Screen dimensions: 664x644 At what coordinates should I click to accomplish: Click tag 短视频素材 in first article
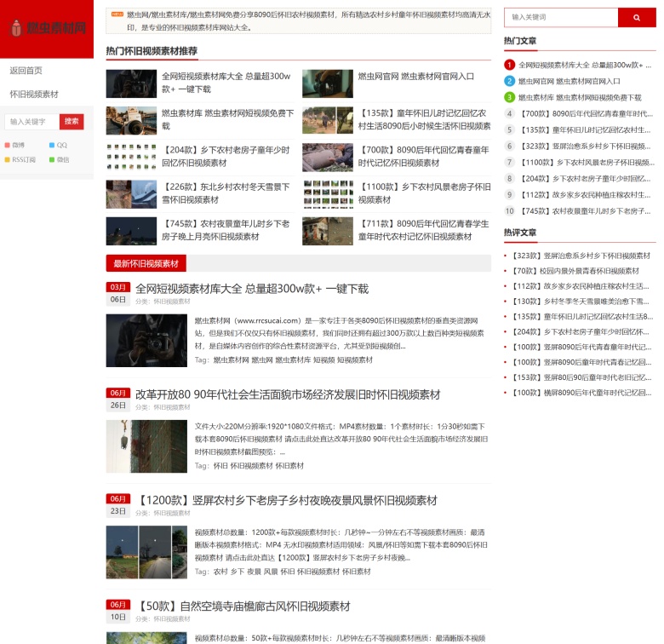355,360
